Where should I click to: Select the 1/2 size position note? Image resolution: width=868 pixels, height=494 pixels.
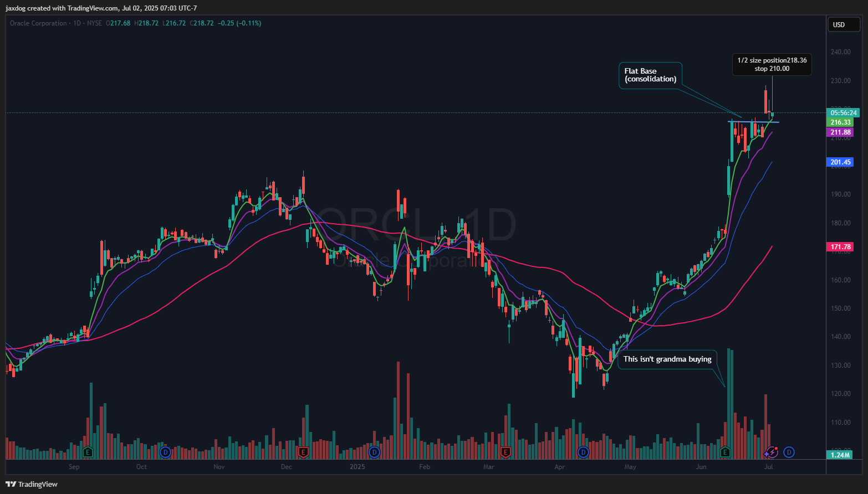(x=772, y=64)
